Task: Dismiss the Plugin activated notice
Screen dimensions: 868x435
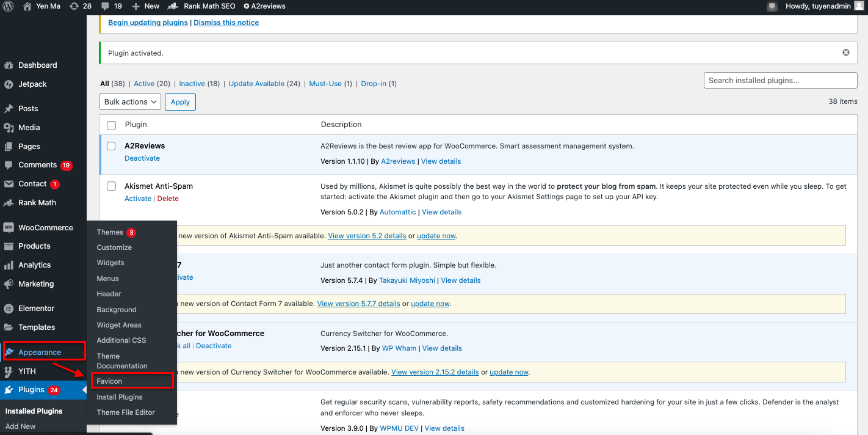Action: click(x=846, y=53)
